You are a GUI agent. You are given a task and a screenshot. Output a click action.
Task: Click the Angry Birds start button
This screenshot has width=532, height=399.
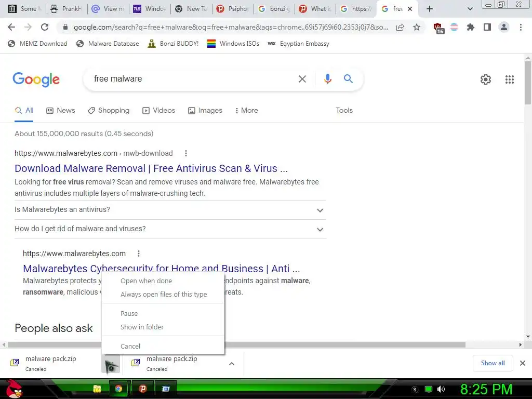[14, 389]
